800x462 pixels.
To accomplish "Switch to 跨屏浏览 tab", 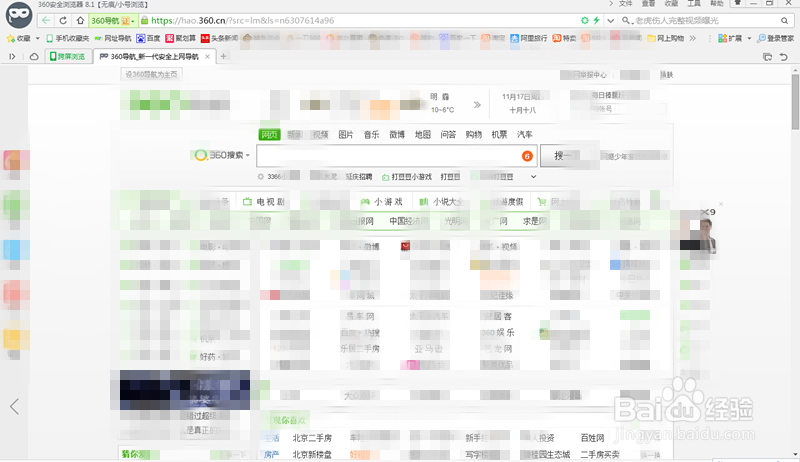I will (x=67, y=57).
